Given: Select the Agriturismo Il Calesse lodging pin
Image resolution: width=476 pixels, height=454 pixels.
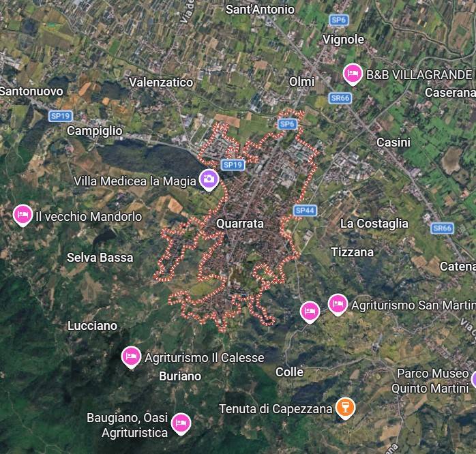Looking at the screenshot, I should pyautogui.click(x=131, y=357).
